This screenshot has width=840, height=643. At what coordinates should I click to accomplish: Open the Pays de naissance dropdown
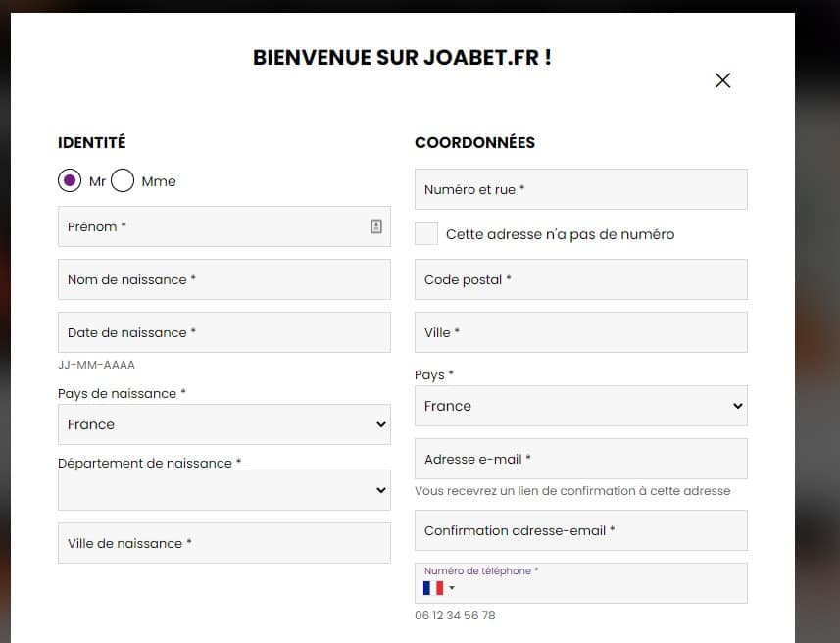point(224,424)
